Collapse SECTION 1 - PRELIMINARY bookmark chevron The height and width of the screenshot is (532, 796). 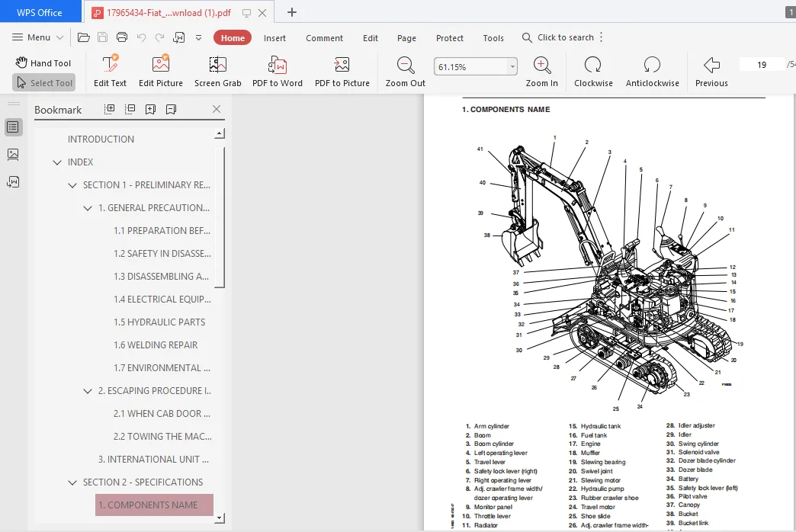[72, 185]
